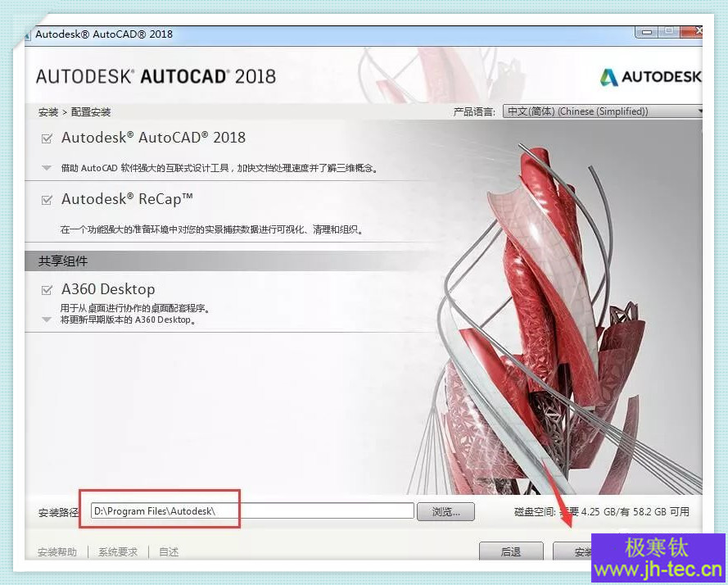Open the 产品语言 language dropdown
Screen dimensions: 728x585
click(602, 111)
